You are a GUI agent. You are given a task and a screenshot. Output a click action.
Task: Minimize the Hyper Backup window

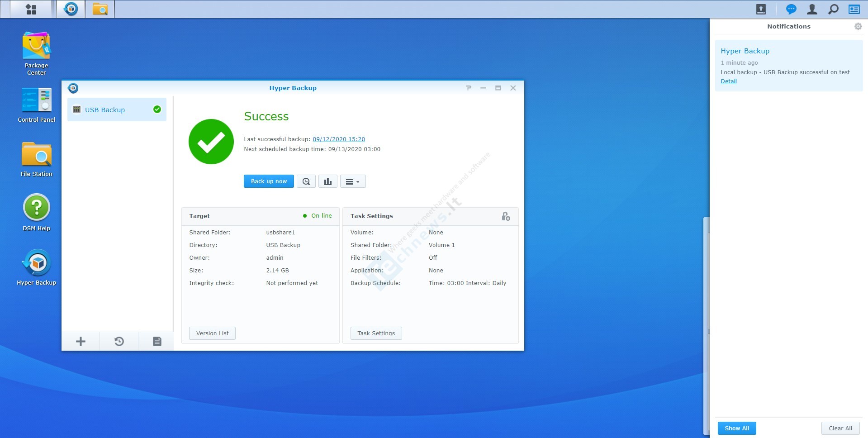[483, 88]
